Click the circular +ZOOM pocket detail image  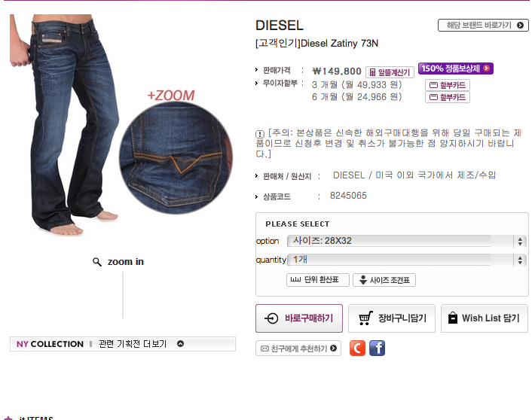pyautogui.click(x=176, y=158)
